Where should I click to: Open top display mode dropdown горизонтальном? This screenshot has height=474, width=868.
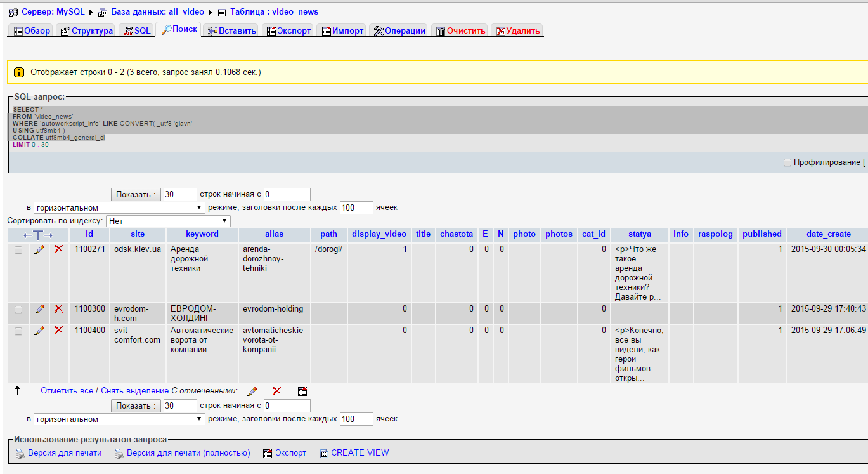click(x=120, y=207)
